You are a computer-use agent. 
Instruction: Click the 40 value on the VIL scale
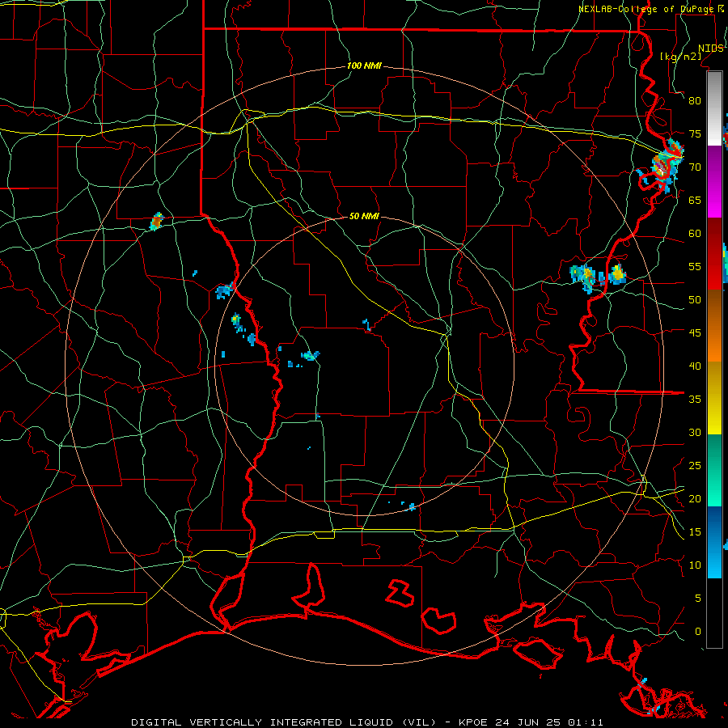[695, 366]
